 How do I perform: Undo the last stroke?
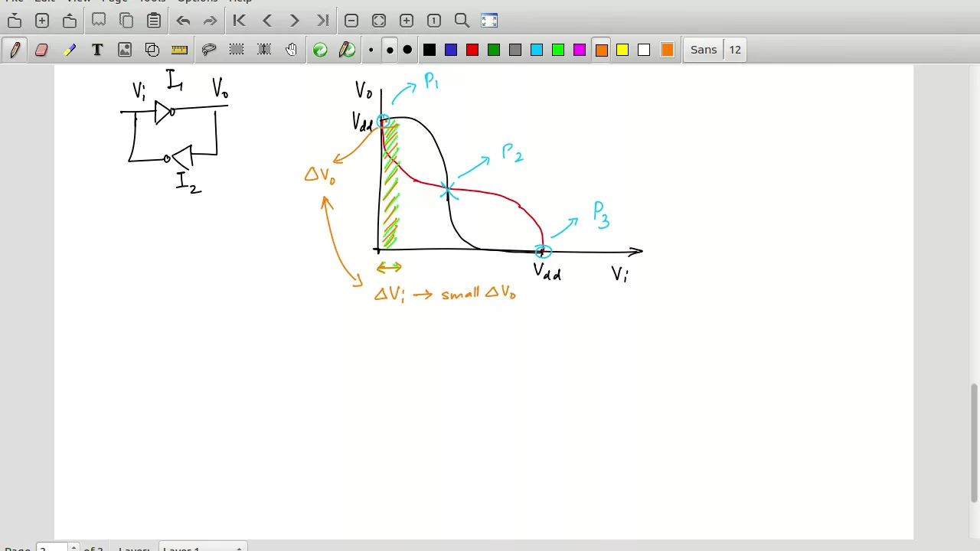click(x=183, y=21)
